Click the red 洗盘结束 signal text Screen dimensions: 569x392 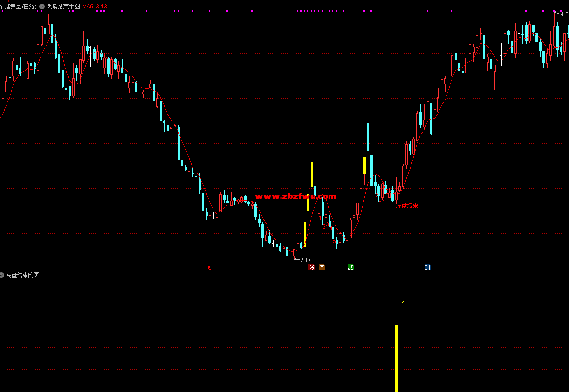[407, 205]
